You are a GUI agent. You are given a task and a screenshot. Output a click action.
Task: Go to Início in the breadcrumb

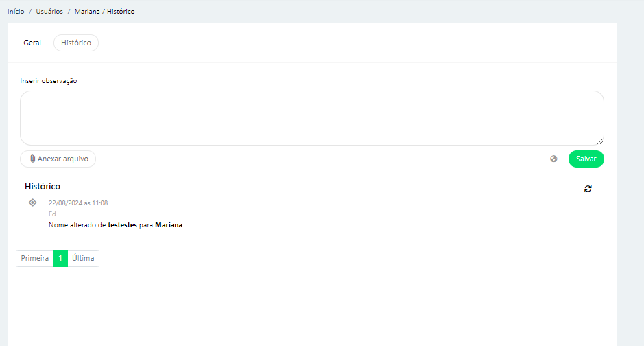tap(16, 12)
